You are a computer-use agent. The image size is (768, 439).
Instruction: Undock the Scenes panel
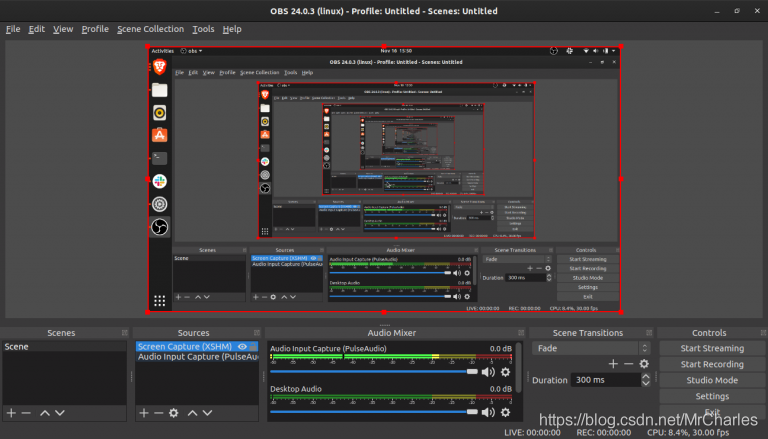[x=125, y=333]
